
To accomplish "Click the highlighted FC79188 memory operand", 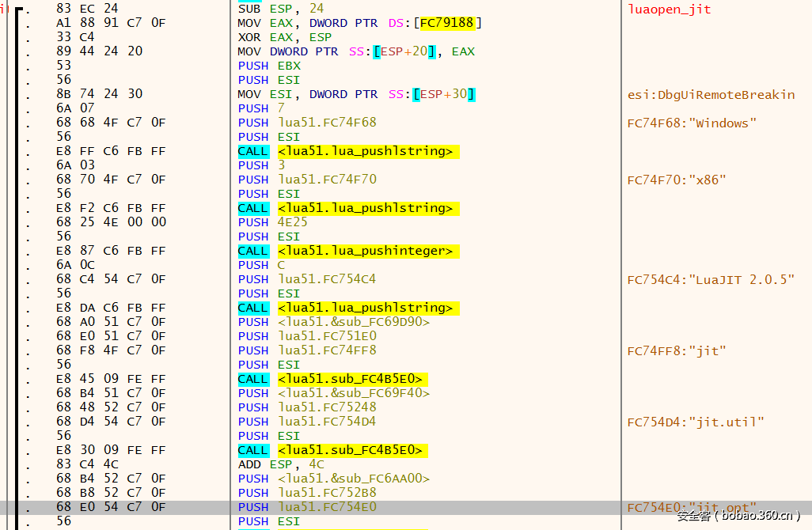I will coord(450,23).
